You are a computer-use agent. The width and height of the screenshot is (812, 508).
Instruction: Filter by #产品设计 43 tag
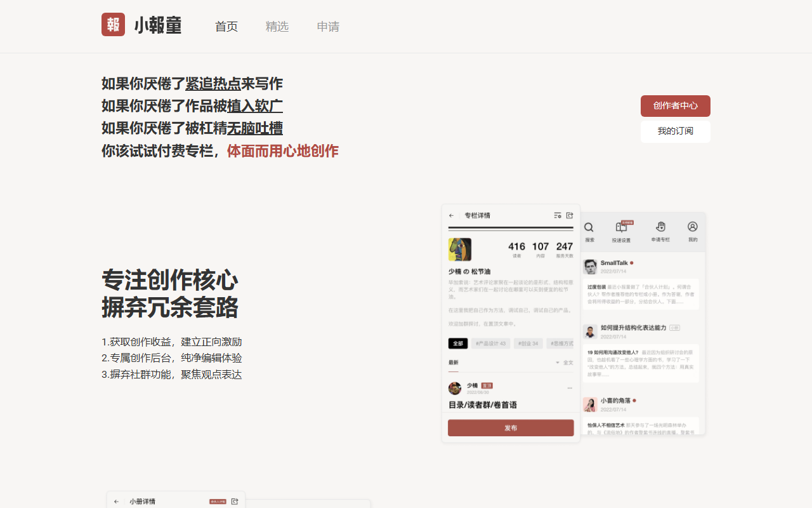tap(490, 344)
